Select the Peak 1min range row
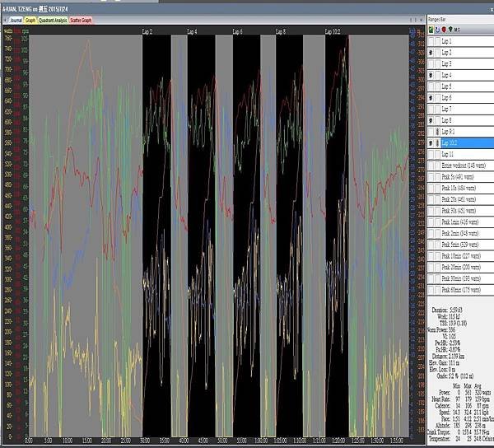Screen dimensions: 494x448 click(x=460, y=222)
